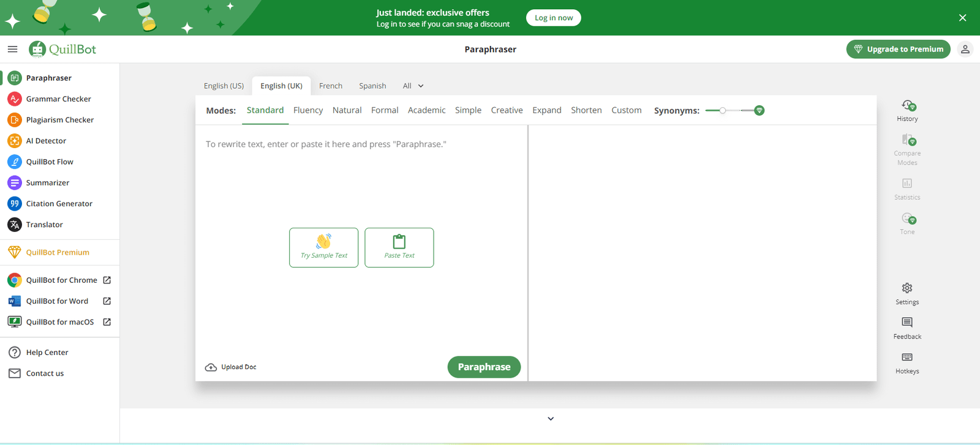
Task: Open the Help Center
Action: point(60,353)
